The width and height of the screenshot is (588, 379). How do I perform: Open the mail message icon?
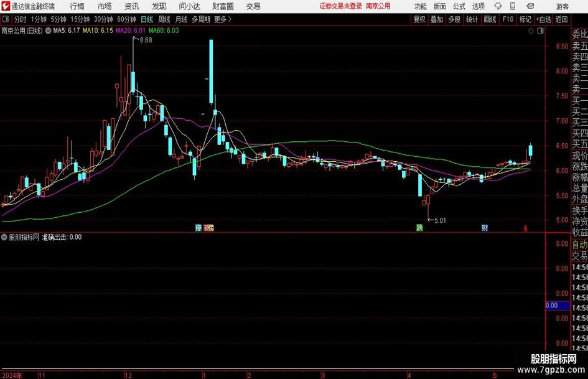(530, 6)
